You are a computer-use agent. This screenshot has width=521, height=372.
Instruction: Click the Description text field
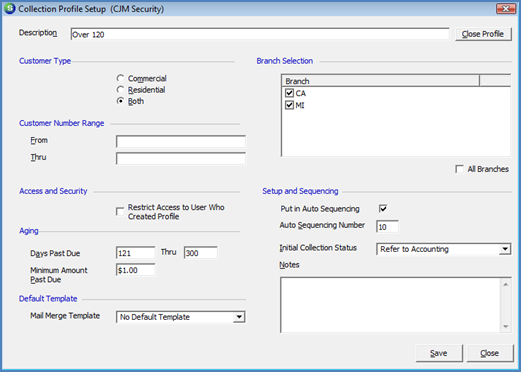pyautogui.click(x=260, y=34)
